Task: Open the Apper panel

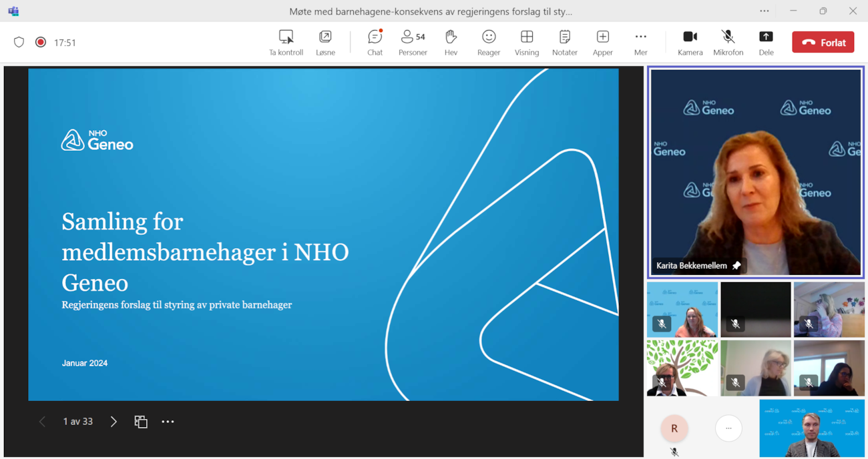Action: (x=602, y=42)
